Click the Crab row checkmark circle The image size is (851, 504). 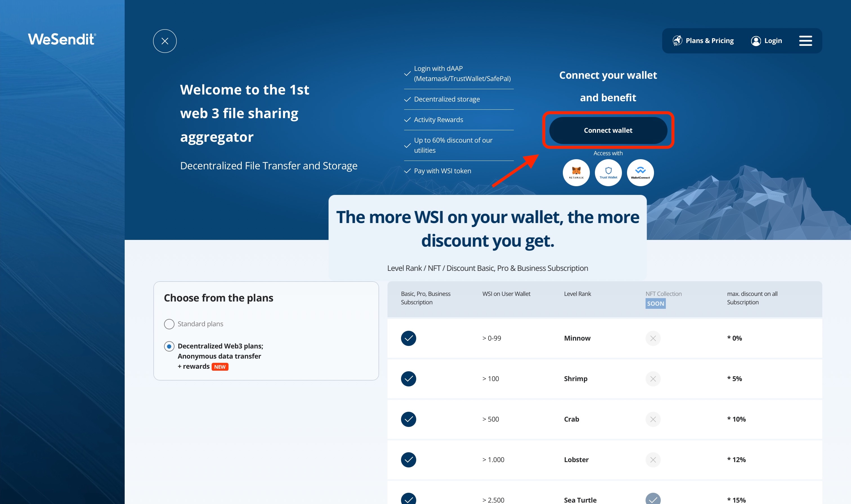(408, 419)
